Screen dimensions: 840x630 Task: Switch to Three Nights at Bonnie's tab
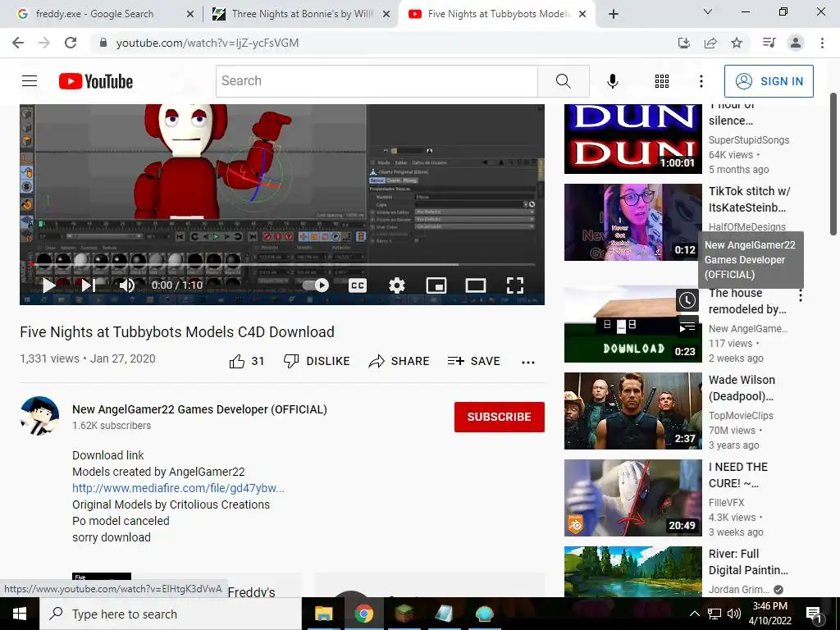303,14
